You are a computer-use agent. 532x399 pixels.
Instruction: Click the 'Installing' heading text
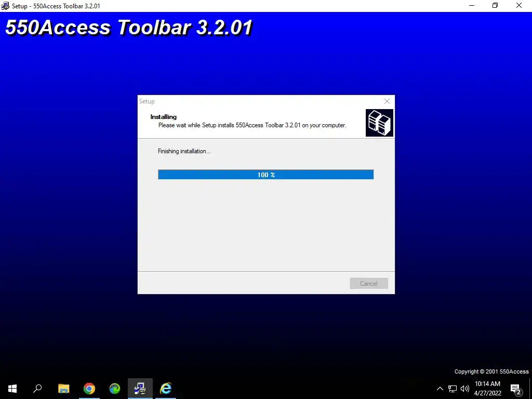164,117
